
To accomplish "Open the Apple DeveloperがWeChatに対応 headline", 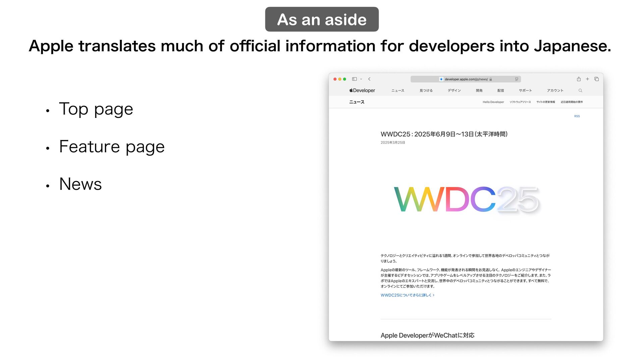I will click(427, 335).
